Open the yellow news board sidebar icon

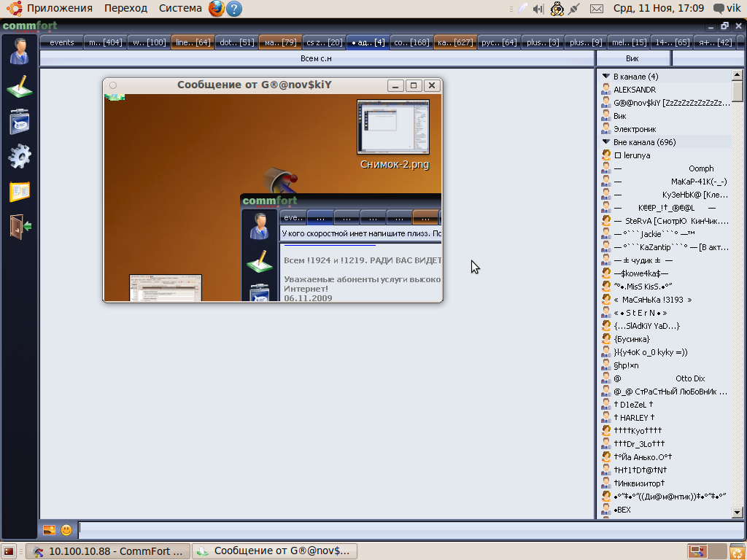[19, 191]
